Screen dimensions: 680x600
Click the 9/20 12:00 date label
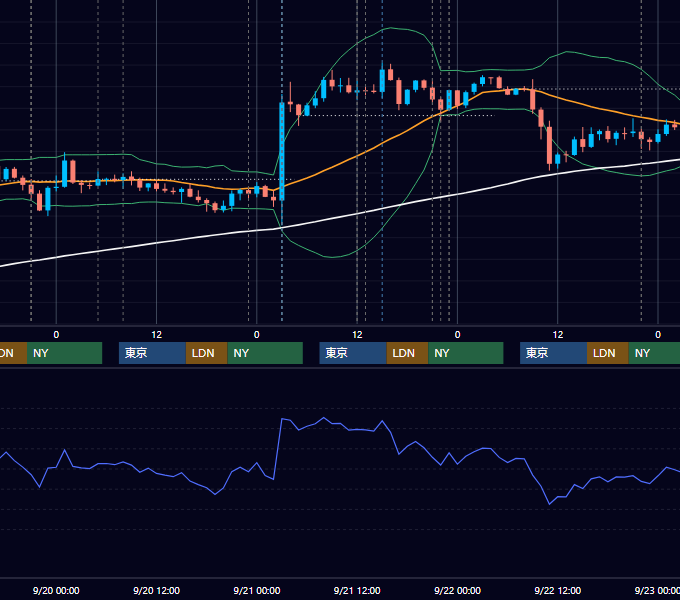[156, 590]
